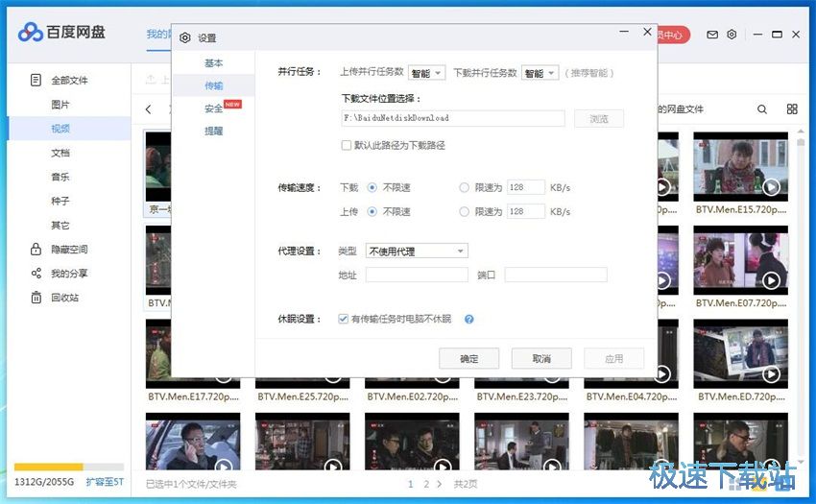Image resolution: width=816 pixels, height=504 pixels.
Task: Click BTV.Men.E02.720p file name
Action: click(x=412, y=396)
